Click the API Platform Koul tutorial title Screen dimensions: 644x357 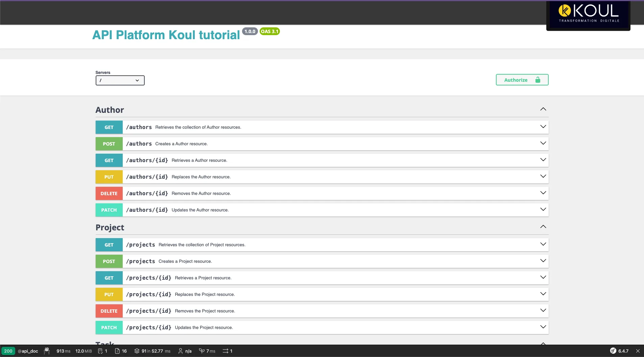coord(166,35)
